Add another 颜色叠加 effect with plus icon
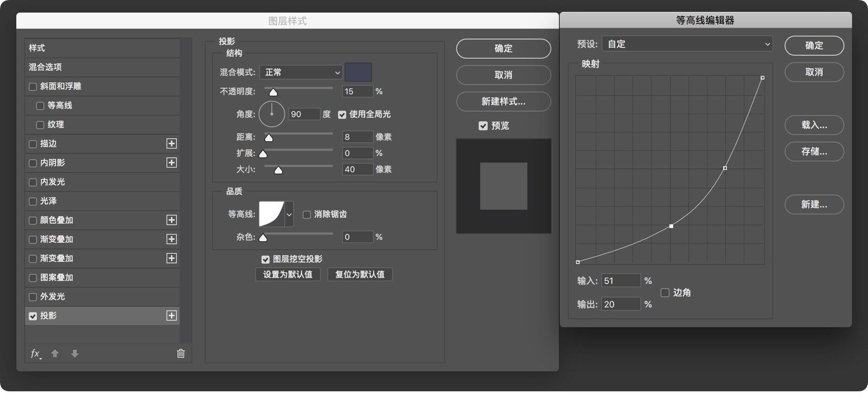This screenshot has height=413, width=868. click(171, 220)
